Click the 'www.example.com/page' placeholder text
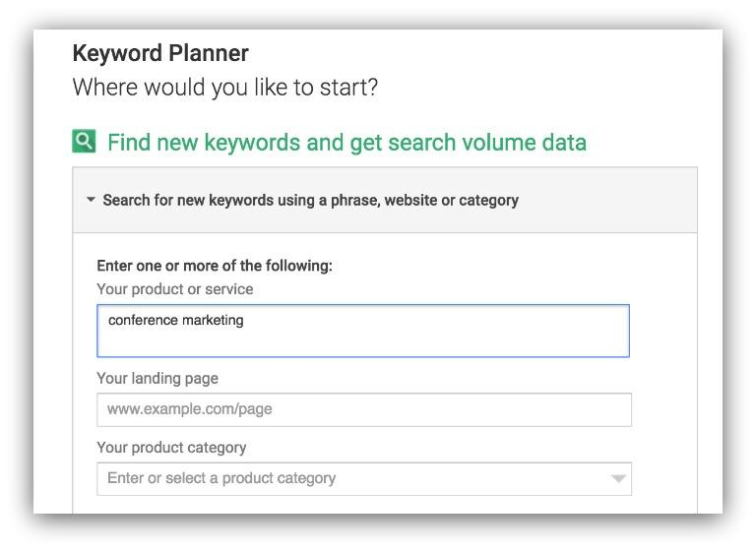Image resolution: width=756 pixels, height=551 pixels. point(190,409)
